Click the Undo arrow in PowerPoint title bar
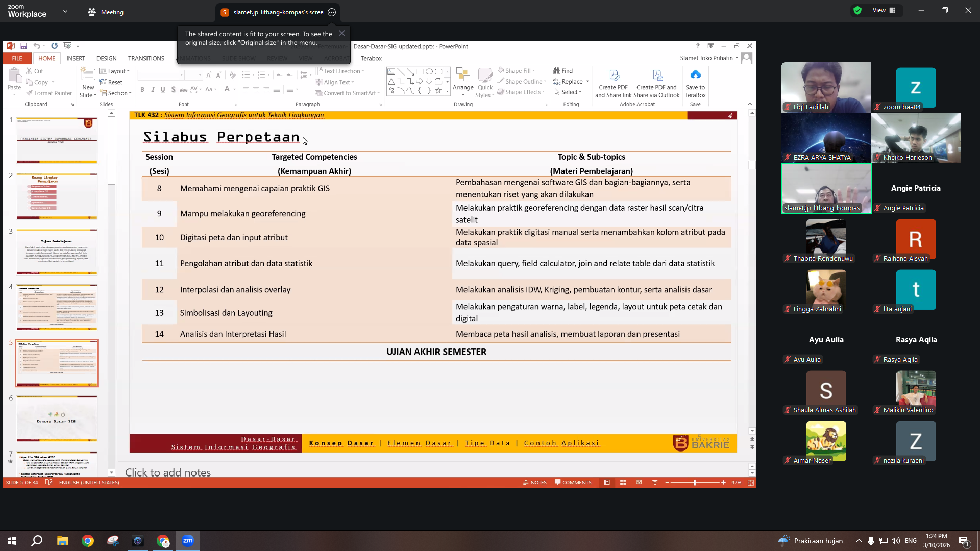 [x=36, y=46]
